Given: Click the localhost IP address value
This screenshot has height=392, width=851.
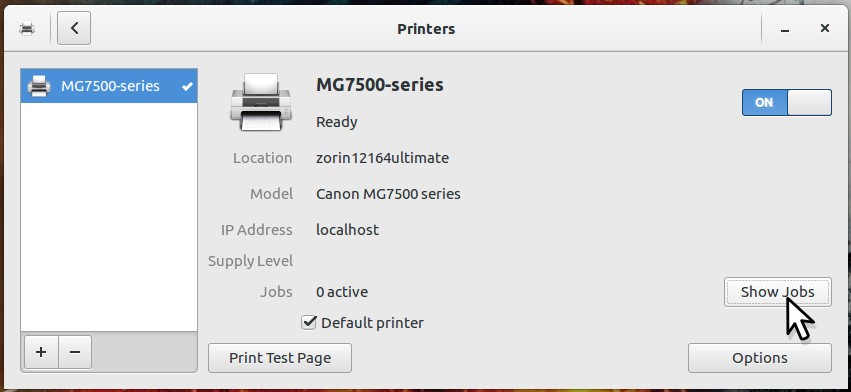Looking at the screenshot, I should pos(347,230).
